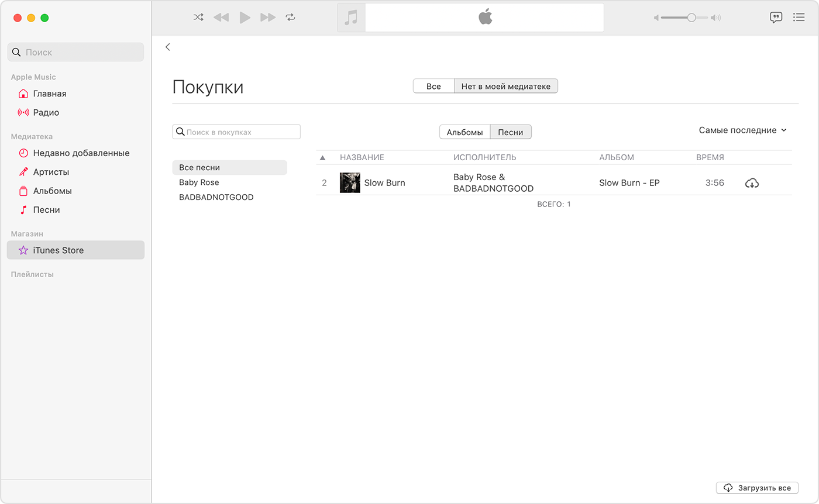The height and width of the screenshot is (504, 819).
Task: Go back with the chevron arrow
Action: (168, 47)
